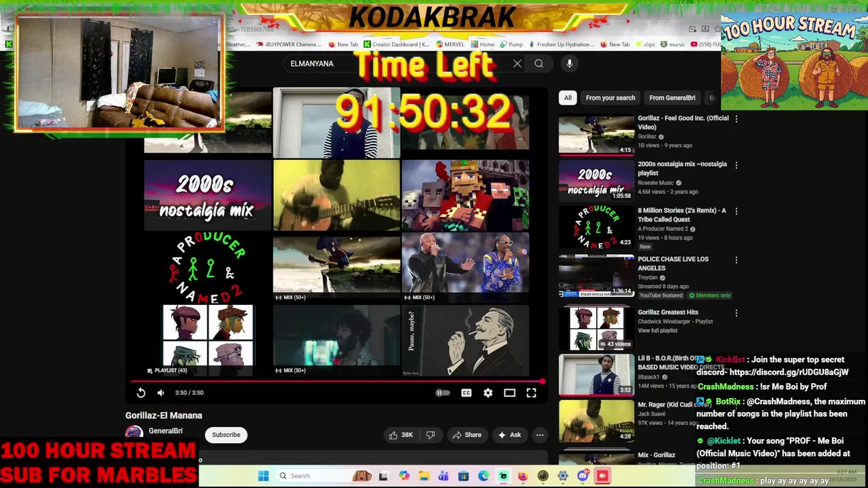The width and height of the screenshot is (868, 488).
Task: Open the browser downloads icon
Action: coord(705,29)
